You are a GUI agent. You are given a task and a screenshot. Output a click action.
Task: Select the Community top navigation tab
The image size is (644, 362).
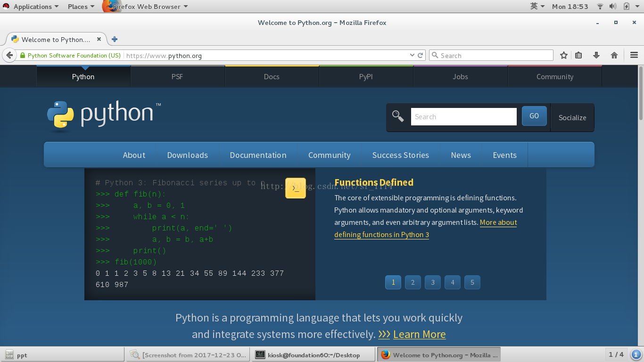pyautogui.click(x=555, y=76)
